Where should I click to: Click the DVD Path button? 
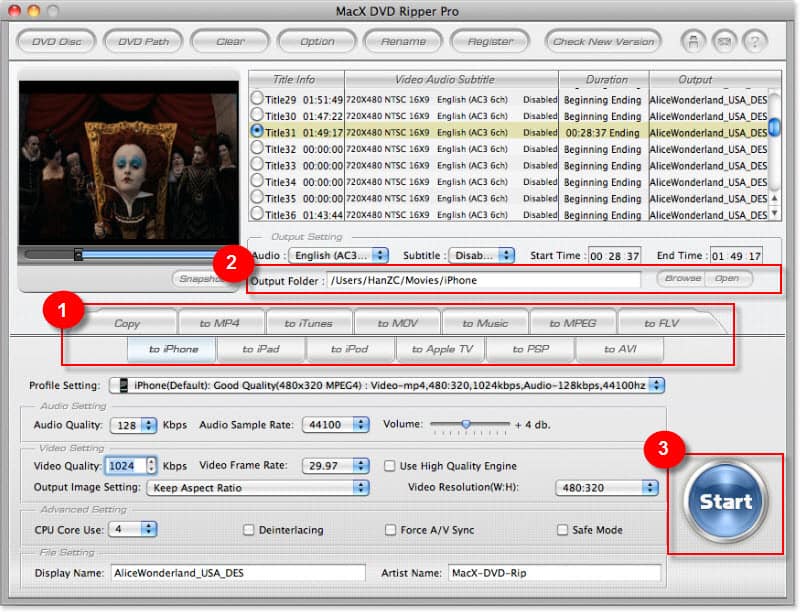tap(143, 41)
